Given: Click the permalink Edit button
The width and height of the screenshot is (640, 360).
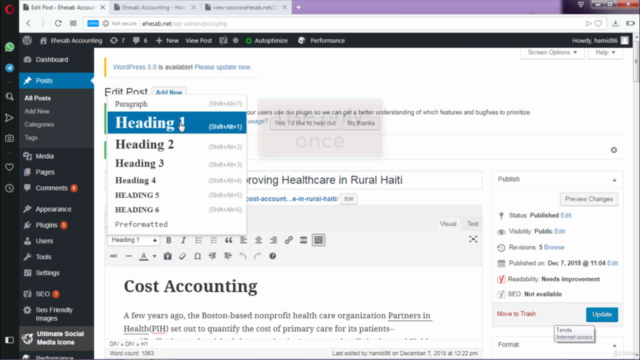Looking at the screenshot, I should (349, 199).
